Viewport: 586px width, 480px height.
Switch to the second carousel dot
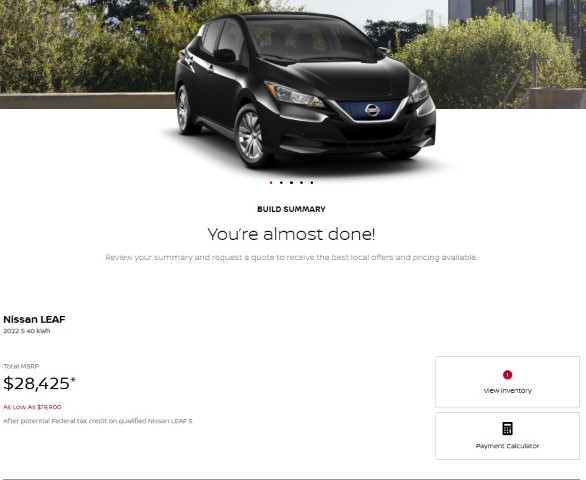tap(281, 182)
